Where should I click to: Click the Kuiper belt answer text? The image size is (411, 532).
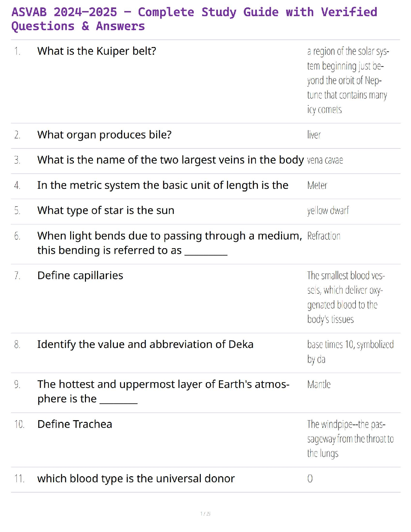coord(347,80)
